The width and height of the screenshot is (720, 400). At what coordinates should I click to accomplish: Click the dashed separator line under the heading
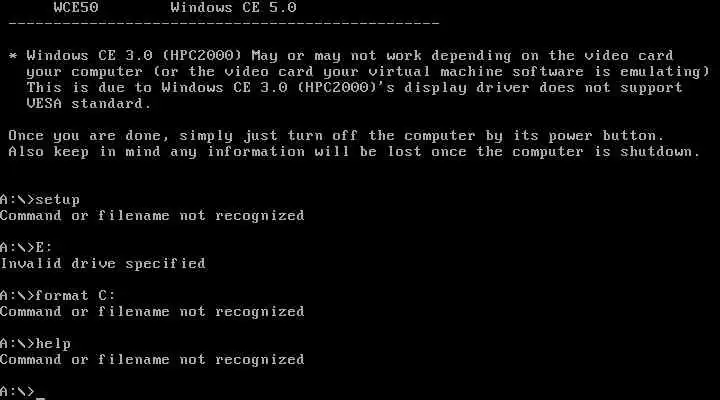[x=224, y=23]
